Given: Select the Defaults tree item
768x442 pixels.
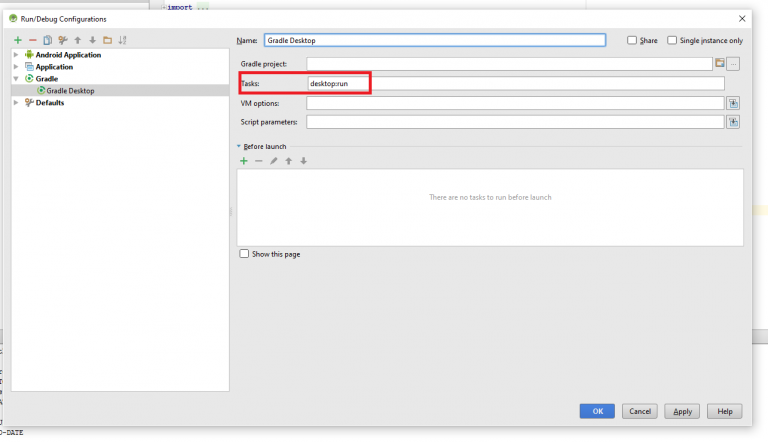Looking at the screenshot, I should (x=50, y=102).
